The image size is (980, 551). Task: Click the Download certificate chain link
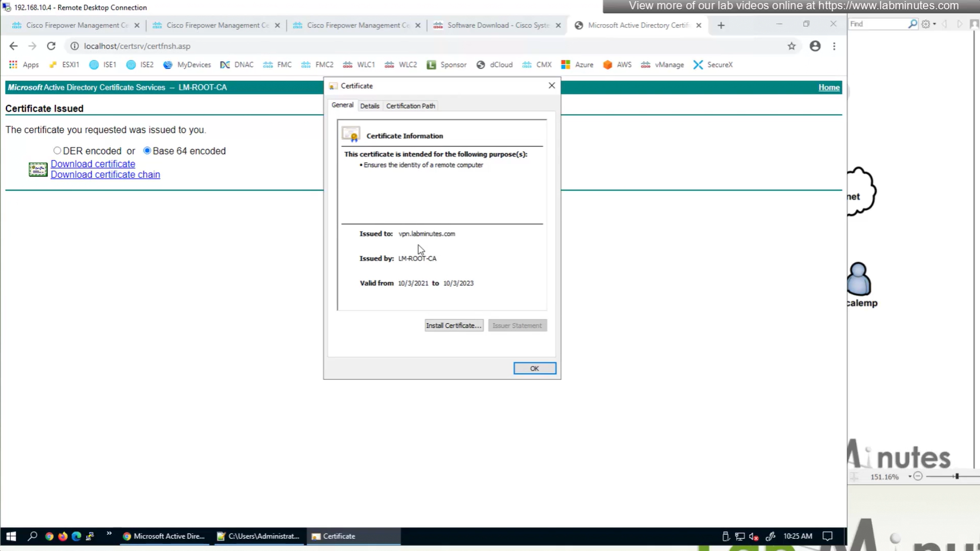105,175
